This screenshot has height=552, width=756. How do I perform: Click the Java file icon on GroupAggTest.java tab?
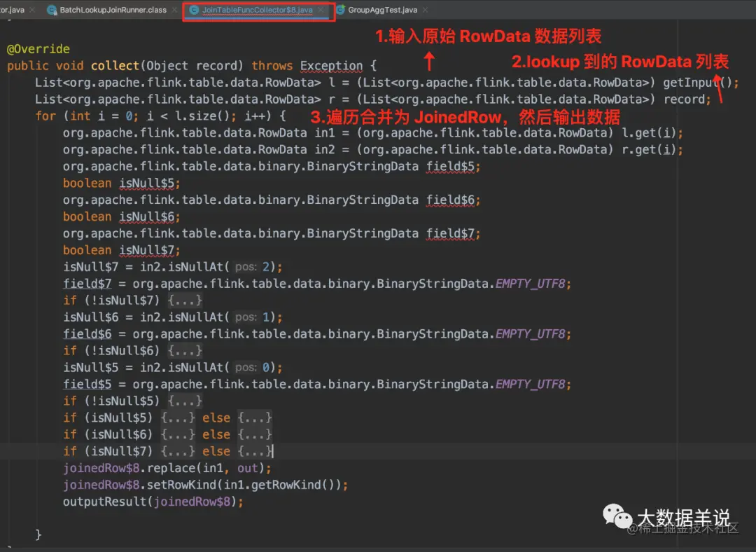coord(340,10)
